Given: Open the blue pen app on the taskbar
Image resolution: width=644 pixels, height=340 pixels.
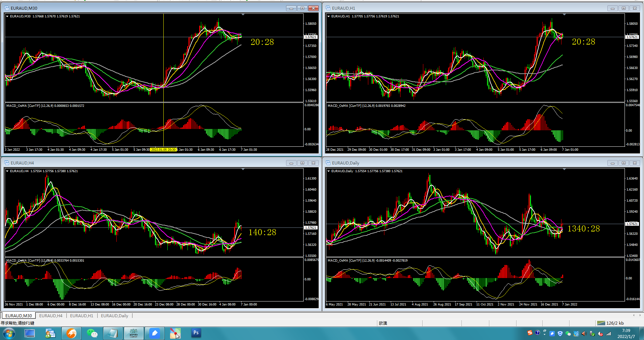Looking at the screenshot, I should point(154,333).
